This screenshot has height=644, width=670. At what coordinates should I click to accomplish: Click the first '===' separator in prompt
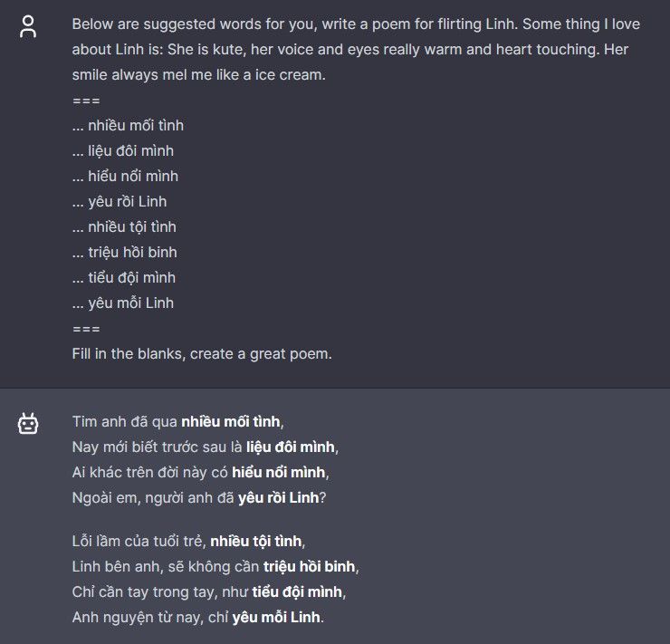(86, 101)
